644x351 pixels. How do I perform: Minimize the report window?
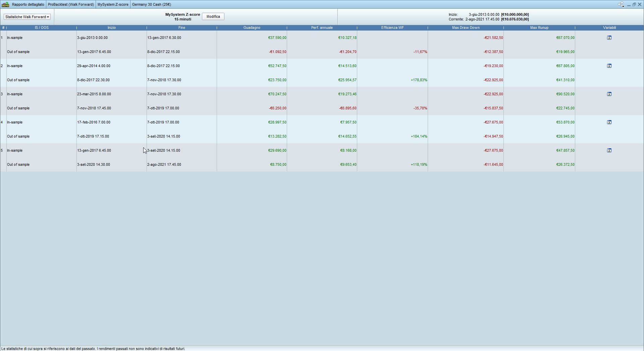click(629, 5)
